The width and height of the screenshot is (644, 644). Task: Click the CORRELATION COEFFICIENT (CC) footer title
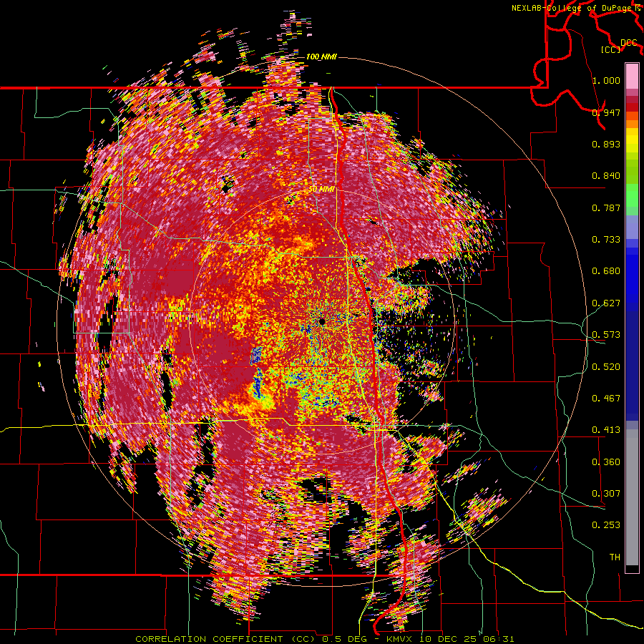[x=225, y=639]
